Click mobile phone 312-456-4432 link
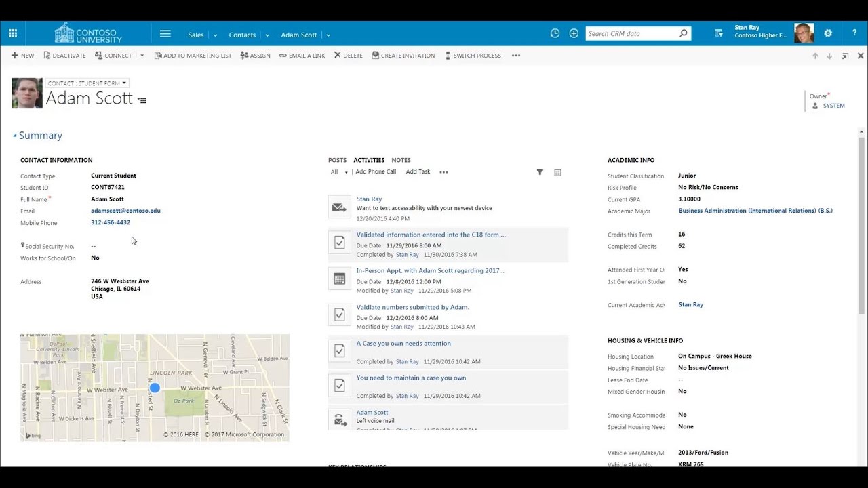Image resolution: width=868 pixels, height=488 pixels. (111, 222)
